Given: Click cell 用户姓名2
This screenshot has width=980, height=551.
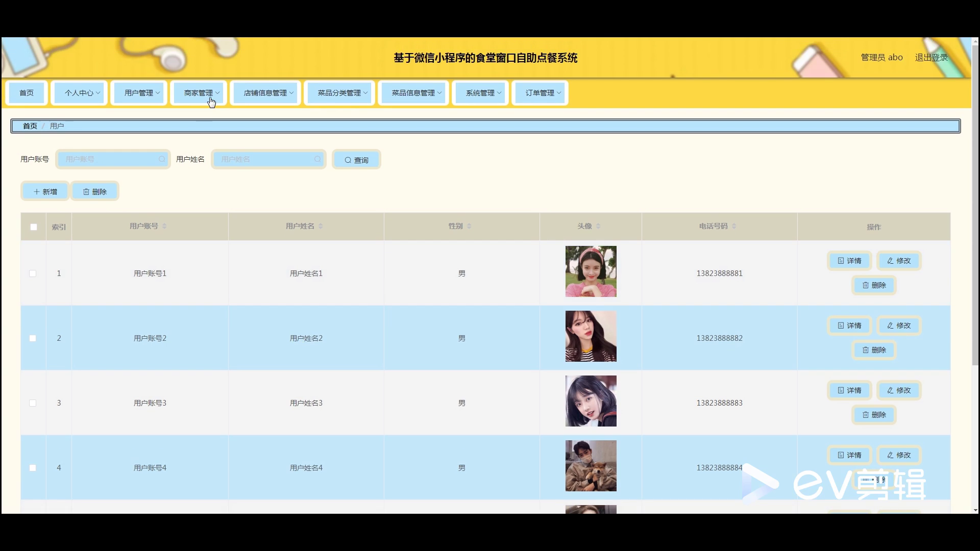Looking at the screenshot, I should click(x=306, y=338).
